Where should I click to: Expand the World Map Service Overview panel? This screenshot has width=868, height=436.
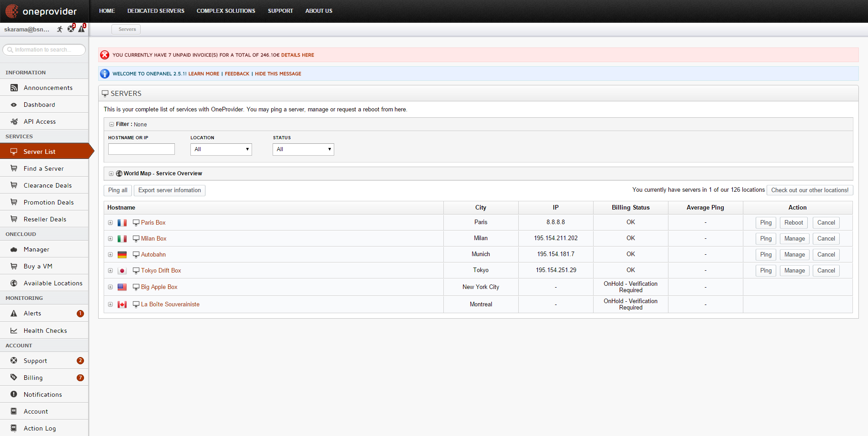(x=111, y=173)
